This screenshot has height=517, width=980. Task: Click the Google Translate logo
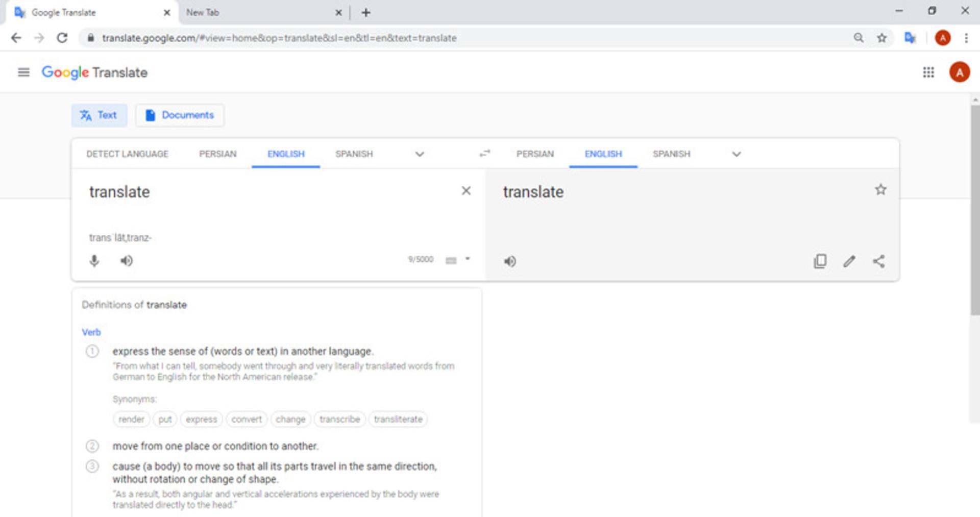point(94,72)
